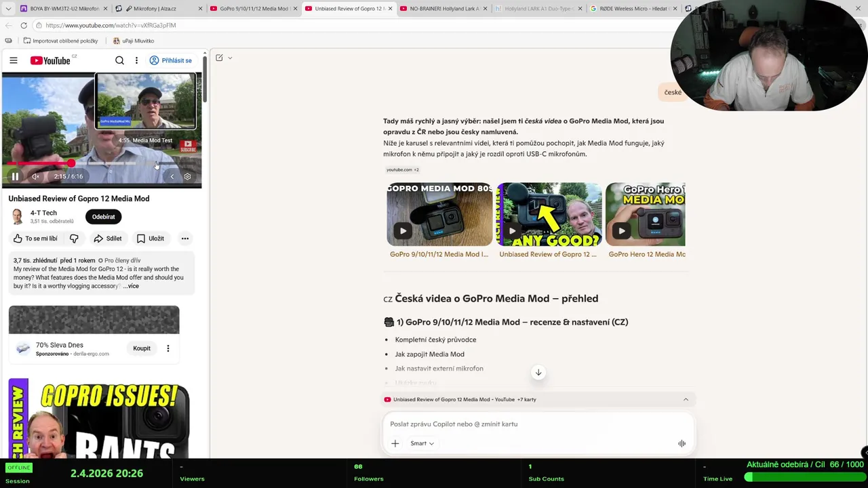This screenshot has width=868, height=488.
Task: Switch to GoPro 9/10/11/12 Media Mod tab
Action: 250,9
